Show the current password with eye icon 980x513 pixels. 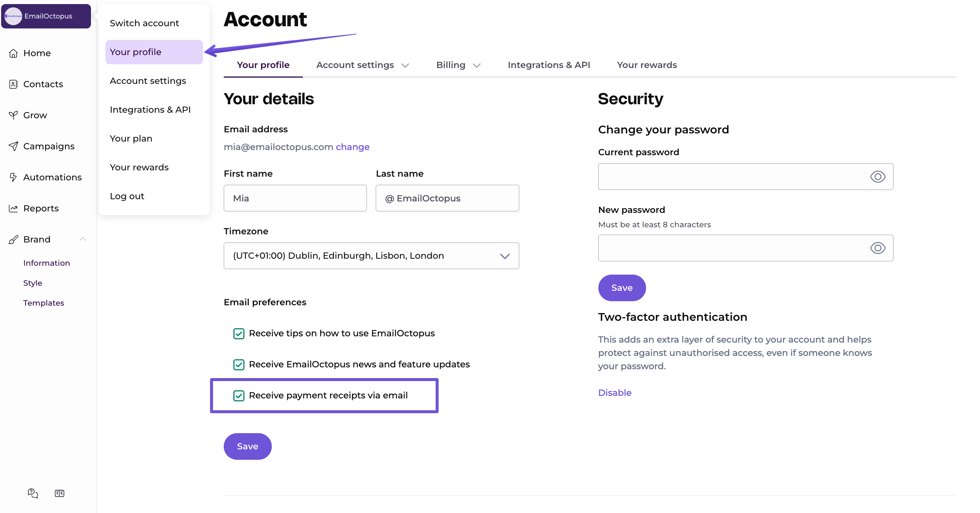tap(878, 177)
